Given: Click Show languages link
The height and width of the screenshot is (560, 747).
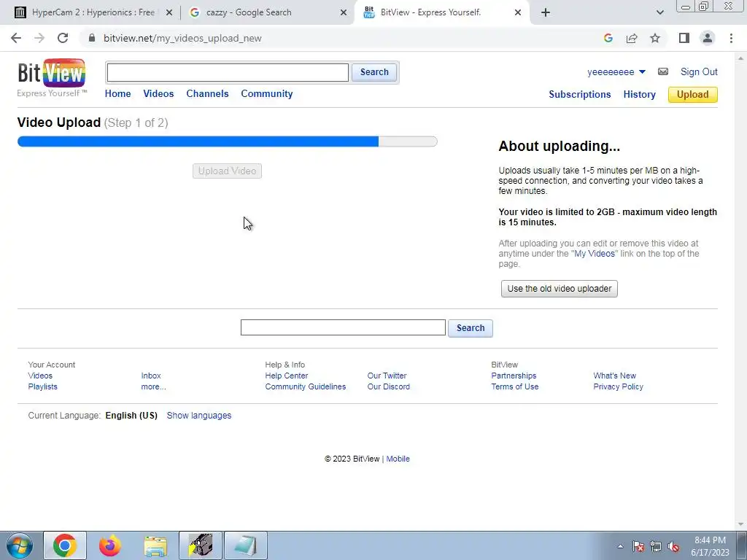Looking at the screenshot, I should (199, 415).
